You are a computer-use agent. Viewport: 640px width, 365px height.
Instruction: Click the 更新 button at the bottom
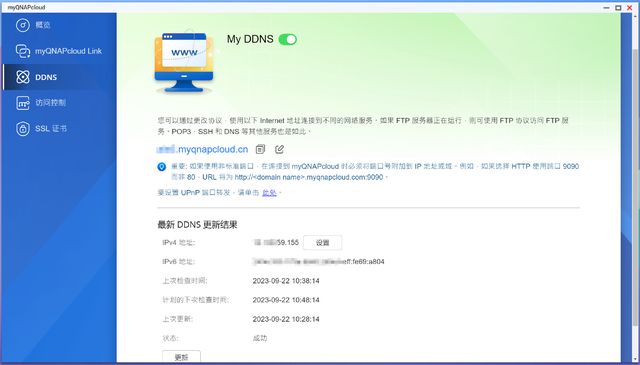[x=181, y=357]
